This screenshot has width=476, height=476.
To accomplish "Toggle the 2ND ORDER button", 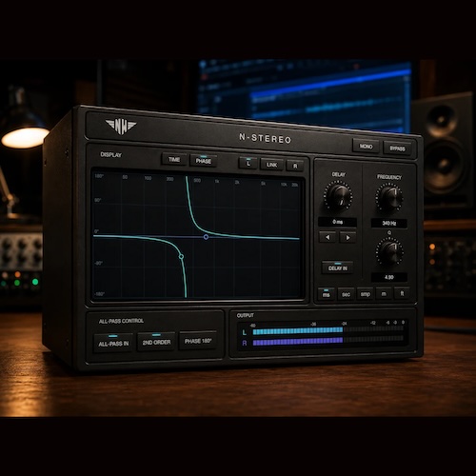I will click(x=156, y=342).
